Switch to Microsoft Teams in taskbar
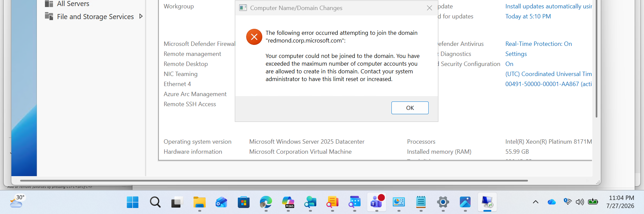Image resolution: width=644 pixels, height=214 pixels. tap(377, 202)
